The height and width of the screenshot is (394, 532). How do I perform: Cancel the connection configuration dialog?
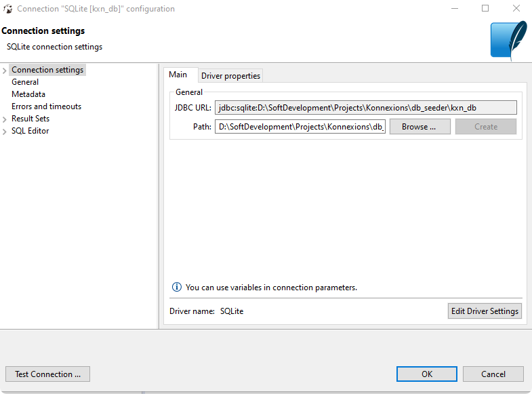(493, 374)
